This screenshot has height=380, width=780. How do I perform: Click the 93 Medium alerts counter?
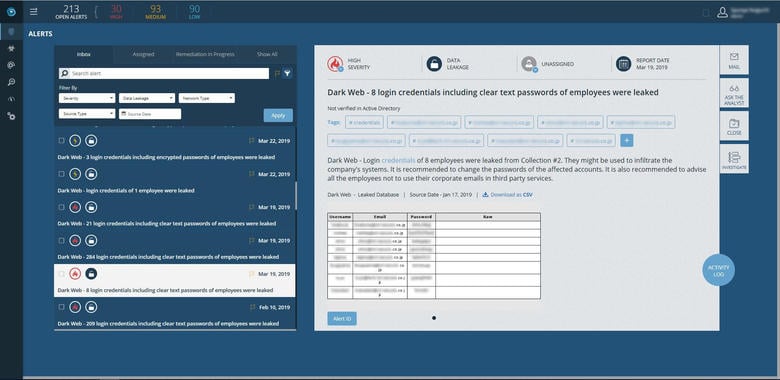pyautogui.click(x=156, y=11)
